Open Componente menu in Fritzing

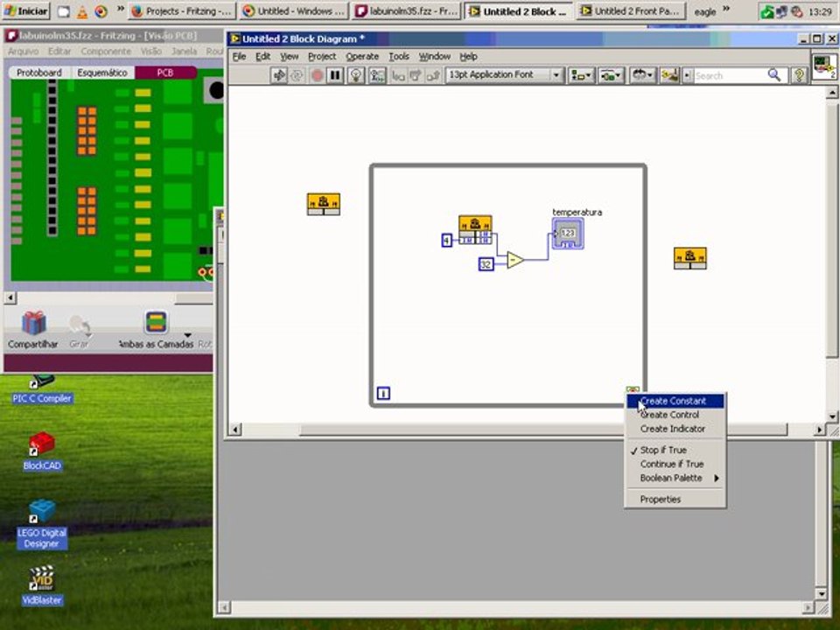(106, 52)
